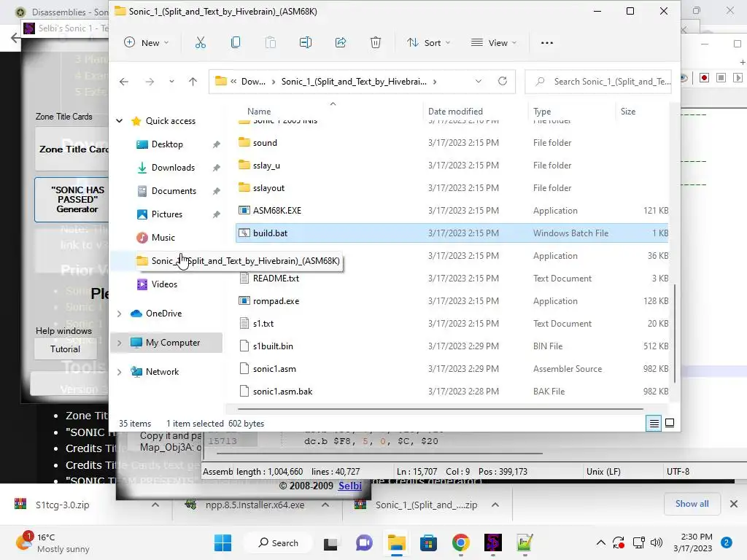The height and width of the screenshot is (560, 747).
Task: Open npp.8.5.Installer.x64.exe download options chevron
Action: pos(325,505)
